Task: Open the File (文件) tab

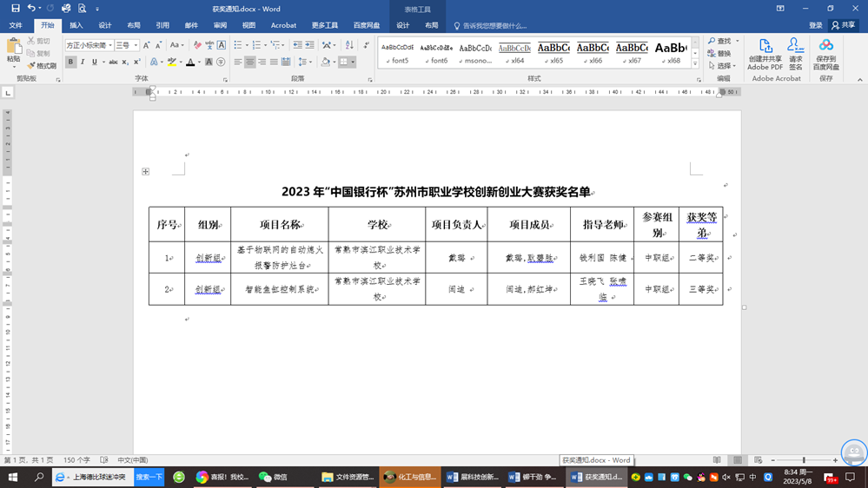Action: tap(16, 25)
